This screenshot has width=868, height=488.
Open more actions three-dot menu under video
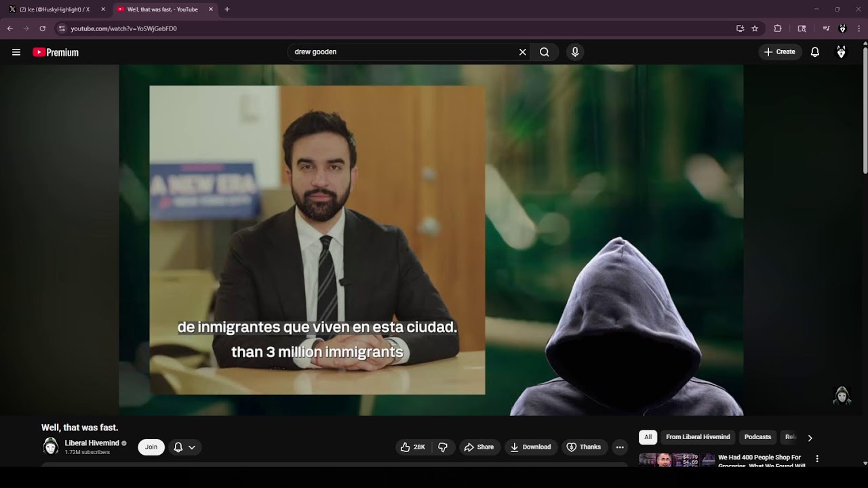620,447
